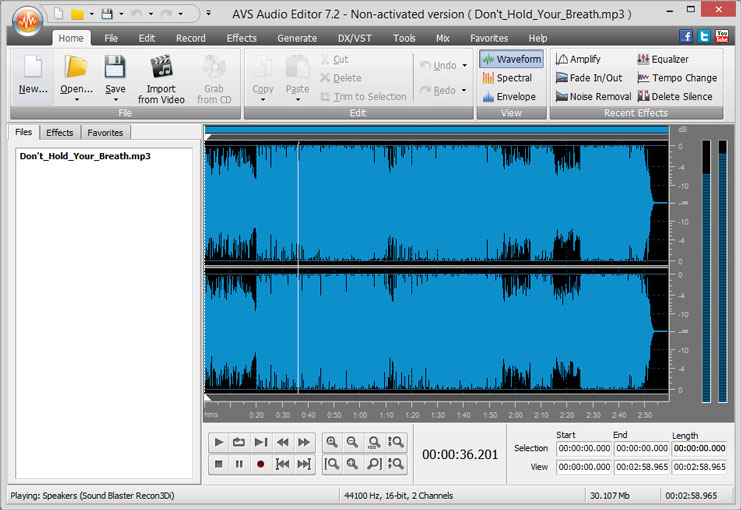Switch to the Effects side panel tab
The image size is (741, 510).
60,132
